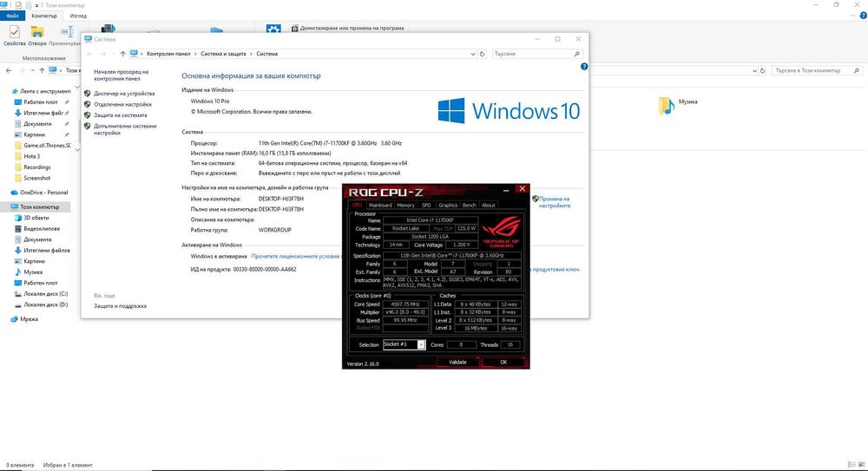Open Explorer address bar history dropdown
The height and width of the screenshot is (471, 868).
[754, 70]
